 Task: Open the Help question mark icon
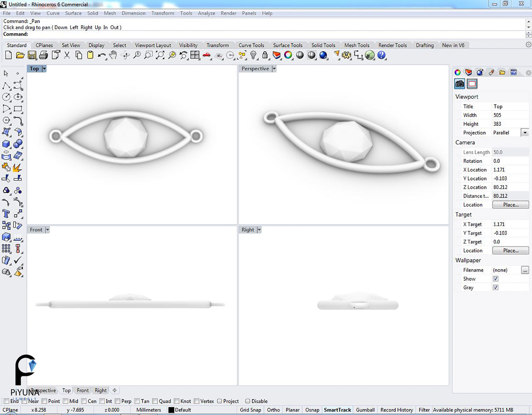pyautogui.click(x=381, y=55)
